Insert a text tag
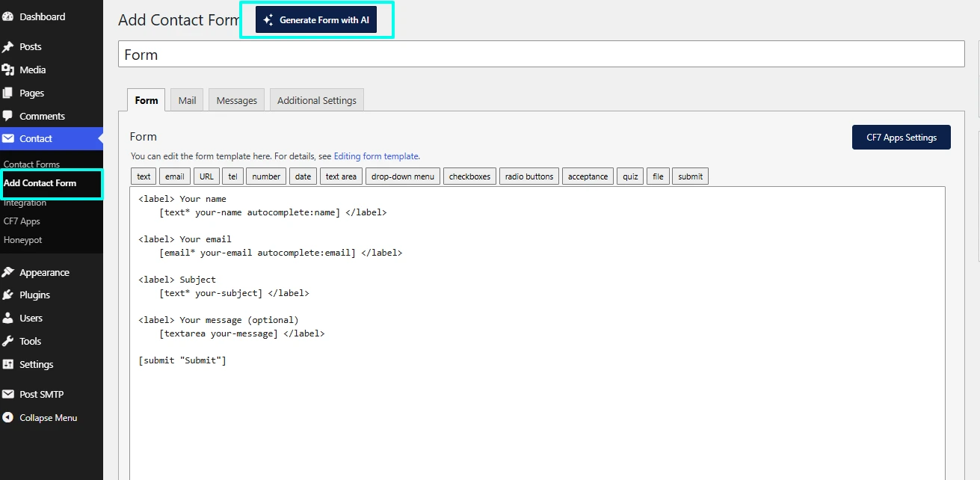The image size is (980, 480). pos(144,176)
